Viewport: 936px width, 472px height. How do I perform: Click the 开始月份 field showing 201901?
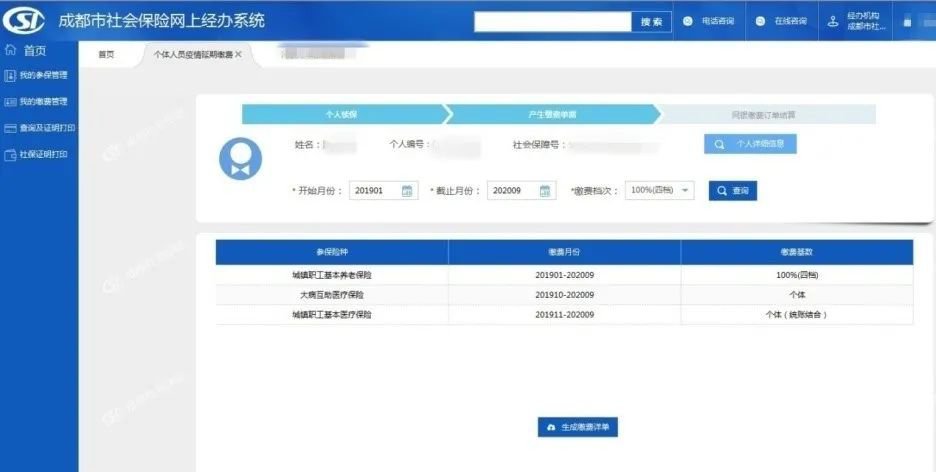coord(383,191)
